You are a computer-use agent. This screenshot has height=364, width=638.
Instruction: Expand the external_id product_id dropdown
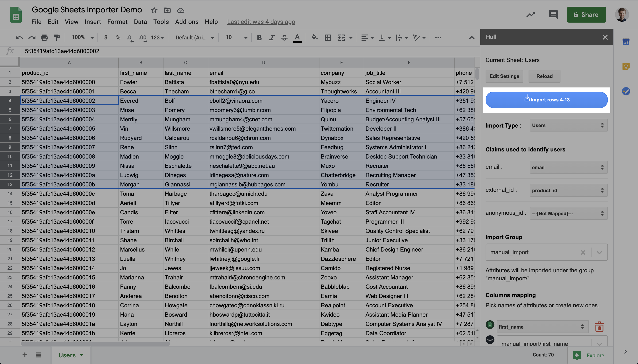[x=568, y=190]
